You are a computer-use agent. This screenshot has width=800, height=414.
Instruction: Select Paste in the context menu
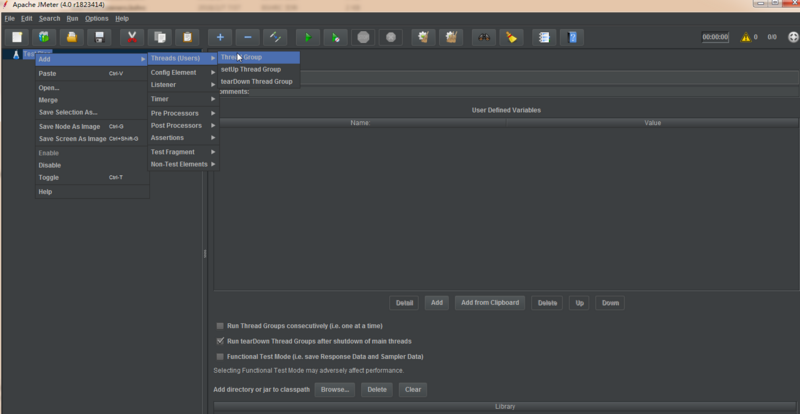pyautogui.click(x=92, y=74)
